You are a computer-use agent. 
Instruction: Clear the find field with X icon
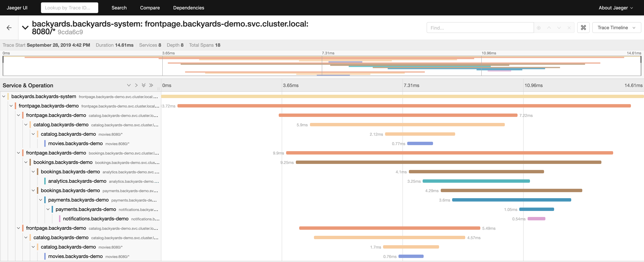pos(569,28)
